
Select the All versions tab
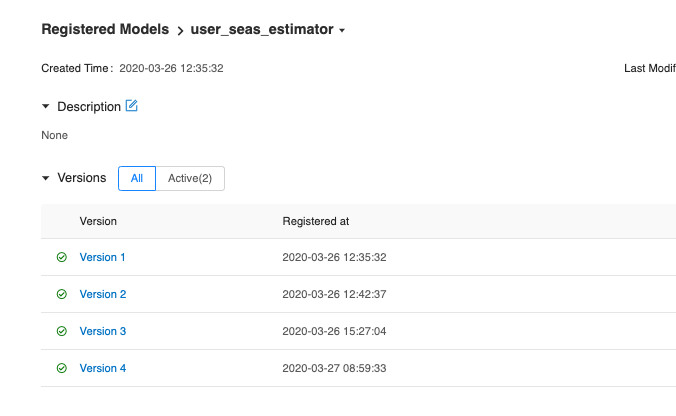[x=137, y=178]
